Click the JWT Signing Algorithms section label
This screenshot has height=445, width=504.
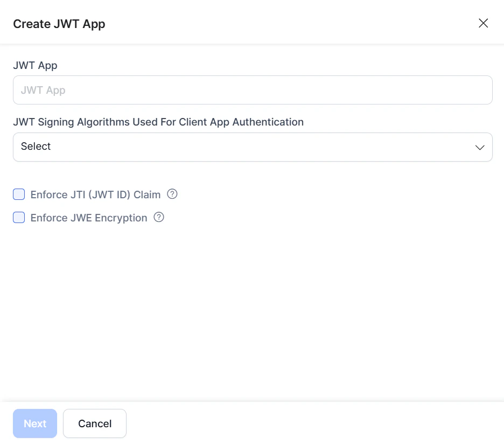(158, 122)
